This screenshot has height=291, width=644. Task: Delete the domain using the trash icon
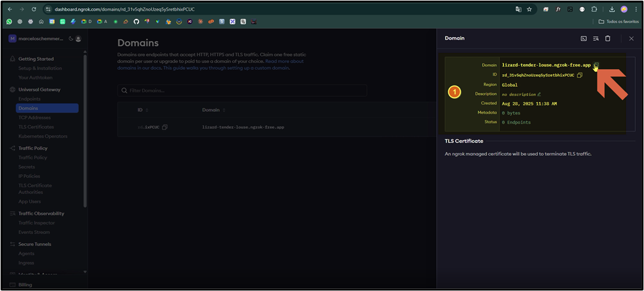pyautogui.click(x=608, y=38)
